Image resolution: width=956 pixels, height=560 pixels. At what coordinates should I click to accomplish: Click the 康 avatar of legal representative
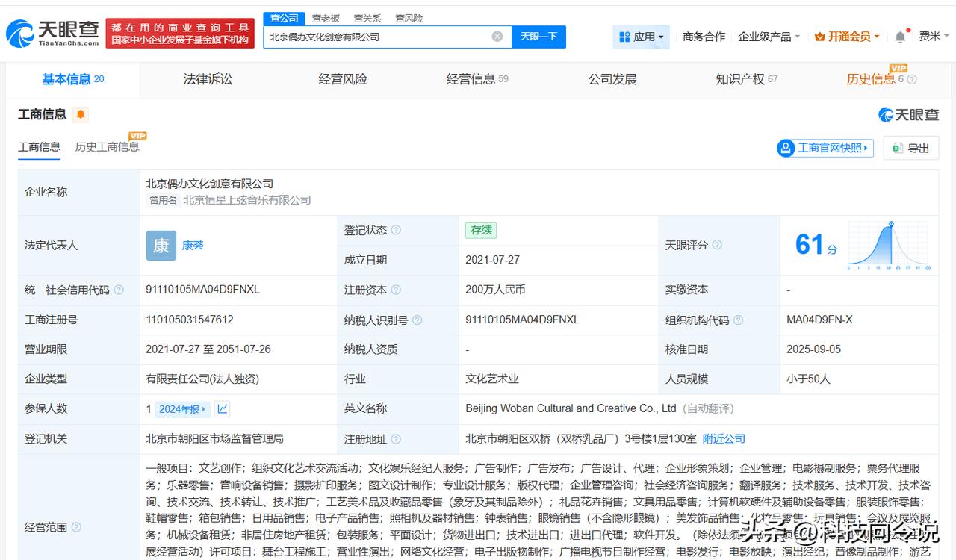coord(161,245)
